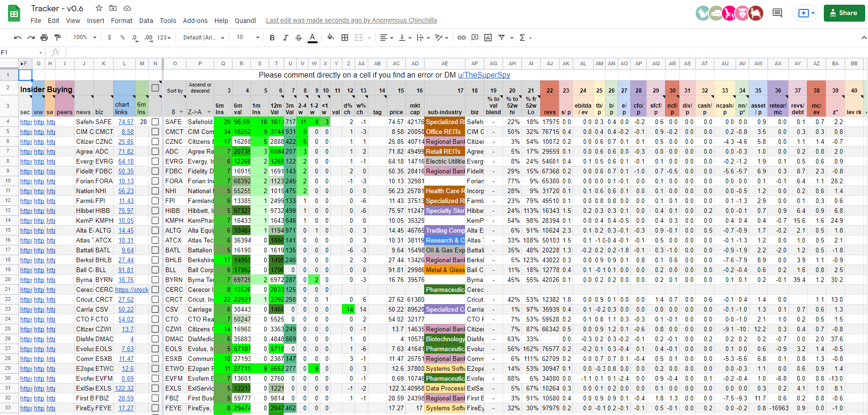Click the Name box showing F1

[x=22, y=52]
